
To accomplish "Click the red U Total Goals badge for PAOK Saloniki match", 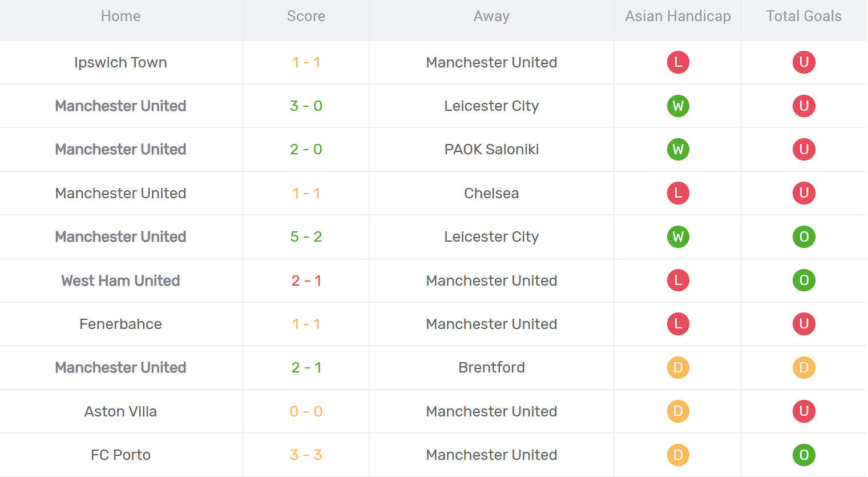I will coord(804,149).
